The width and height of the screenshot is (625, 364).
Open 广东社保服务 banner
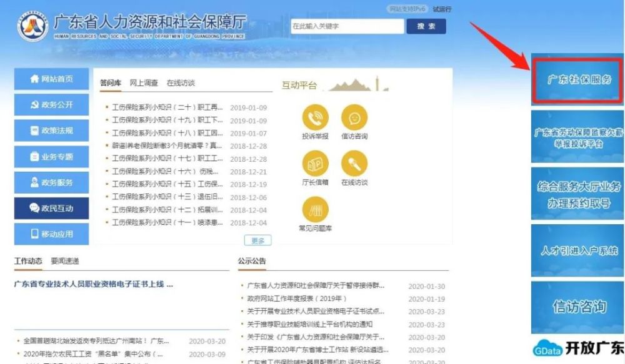pyautogui.click(x=578, y=80)
